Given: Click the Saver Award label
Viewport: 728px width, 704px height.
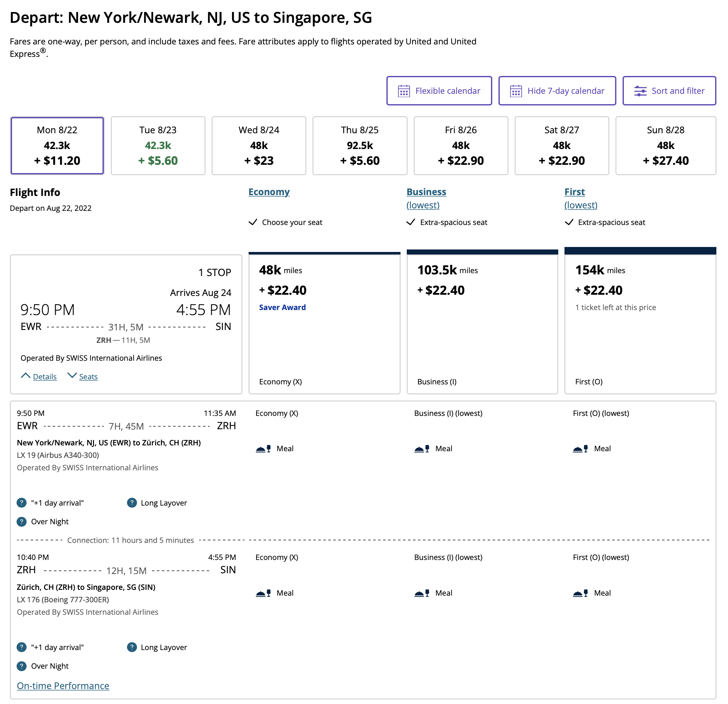Looking at the screenshot, I should coord(282,308).
